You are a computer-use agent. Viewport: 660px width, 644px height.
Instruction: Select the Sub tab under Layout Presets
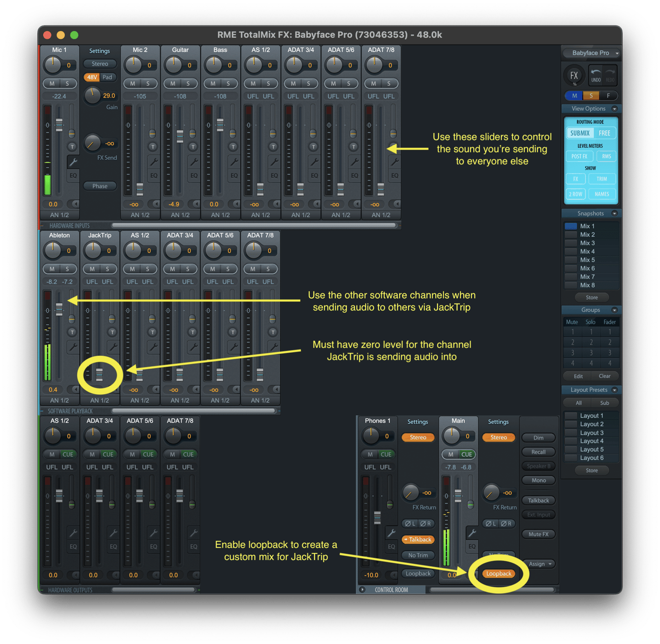pyautogui.click(x=605, y=403)
